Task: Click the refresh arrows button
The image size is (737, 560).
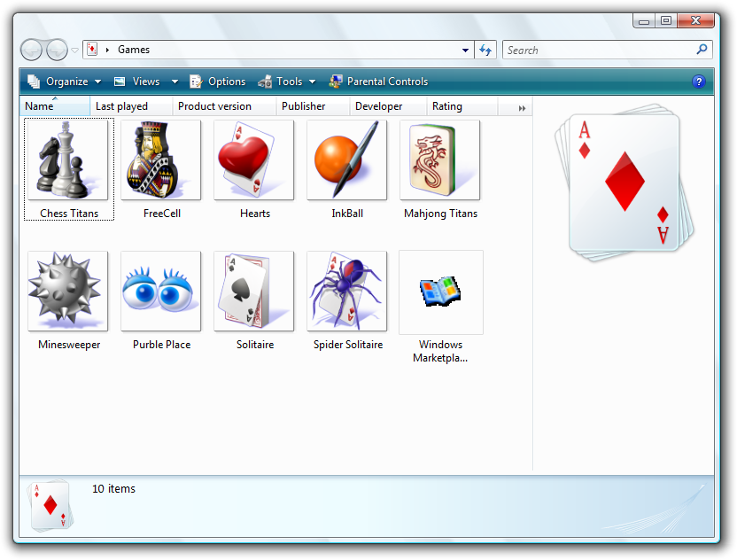Action: pos(485,50)
